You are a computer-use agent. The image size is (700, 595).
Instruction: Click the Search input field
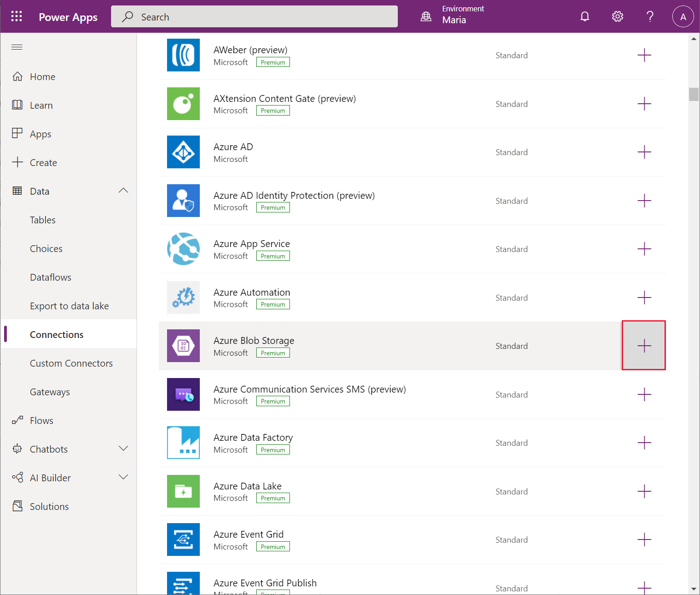point(254,16)
